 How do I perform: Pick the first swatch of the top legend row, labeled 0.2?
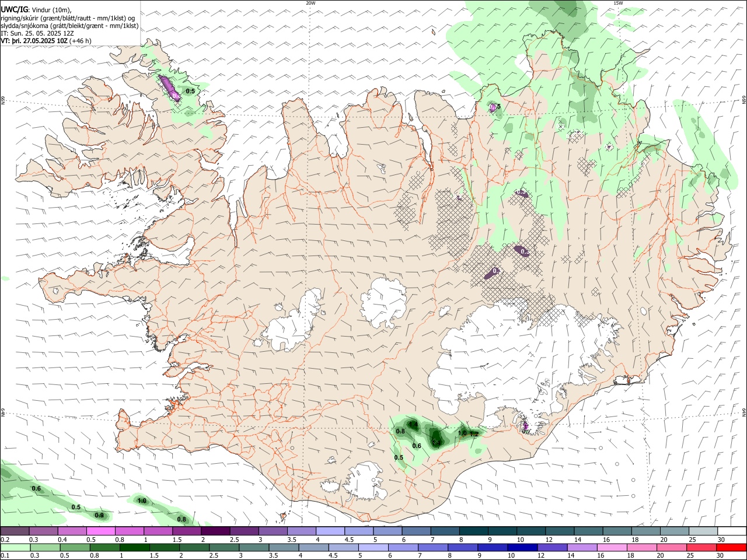[15, 531]
